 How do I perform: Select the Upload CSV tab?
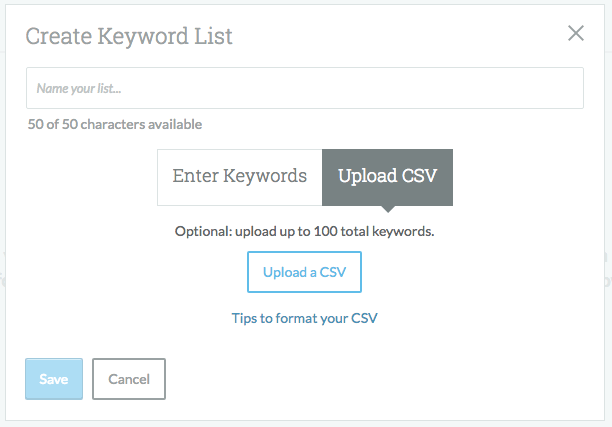point(388,177)
